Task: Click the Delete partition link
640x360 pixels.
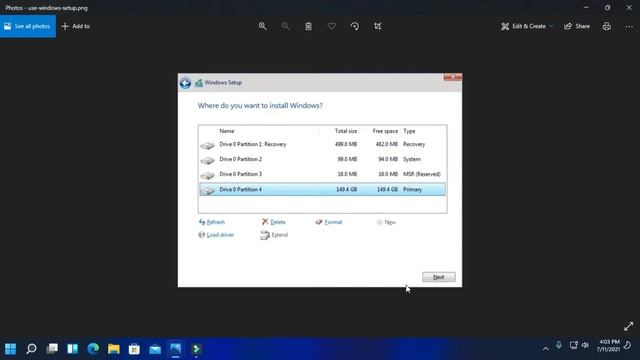Action: click(273, 222)
